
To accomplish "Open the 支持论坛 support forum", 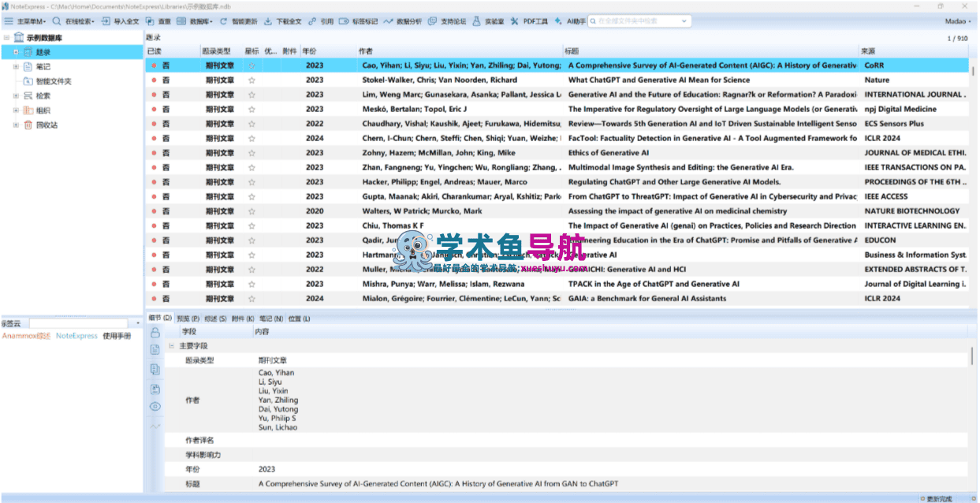I will click(447, 21).
